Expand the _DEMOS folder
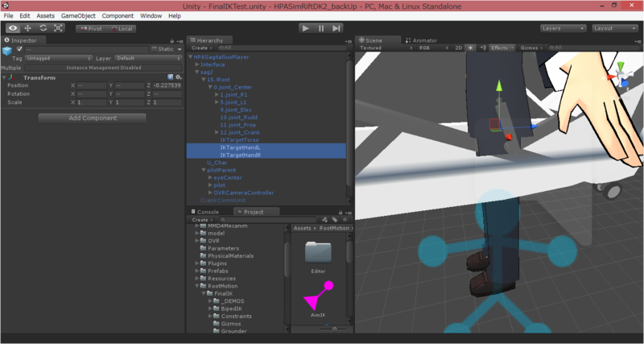Image resolution: width=644 pixels, height=344 pixels. [210, 300]
